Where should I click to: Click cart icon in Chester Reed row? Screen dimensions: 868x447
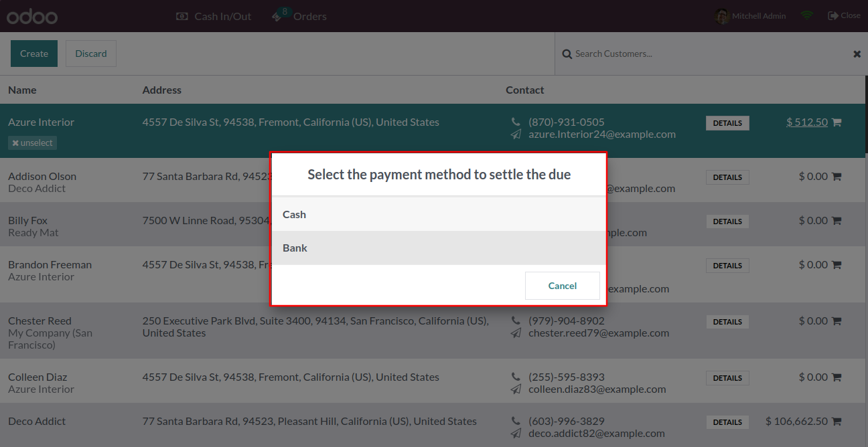(837, 321)
